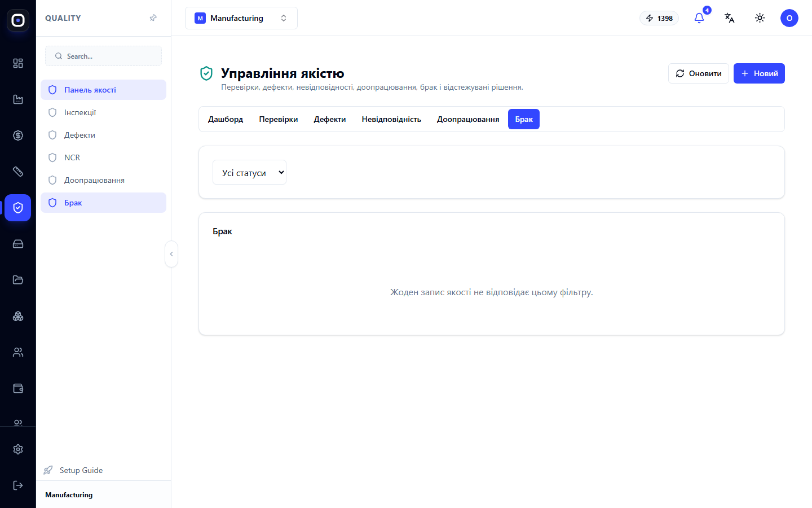Open the stacked cubes icon in left rail

coord(18,316)
